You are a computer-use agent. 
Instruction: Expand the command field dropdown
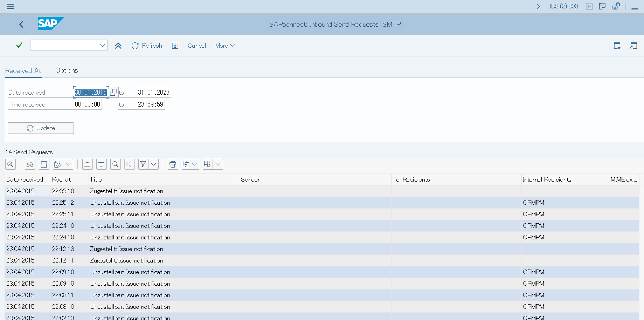tap(102, 46)
